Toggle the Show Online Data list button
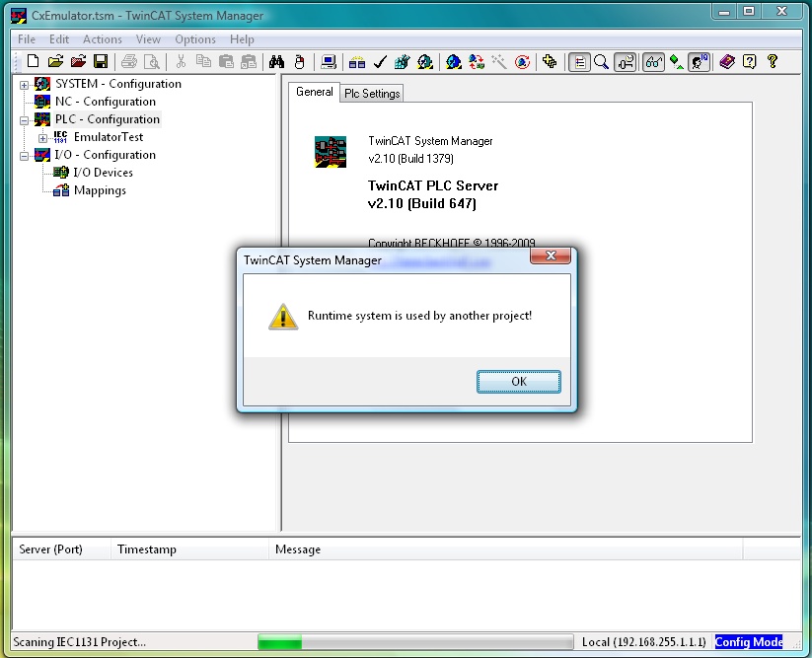 click(579, 62)
